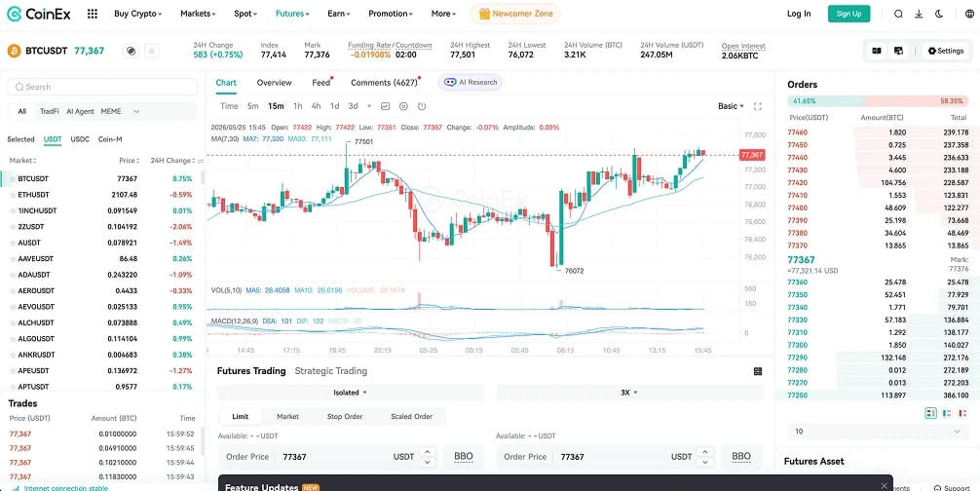This screenshot has width=980, height=491.
Task: Open the Isolated margin mode dropdown
Action: pyautogui.click(x=350, y=393)
